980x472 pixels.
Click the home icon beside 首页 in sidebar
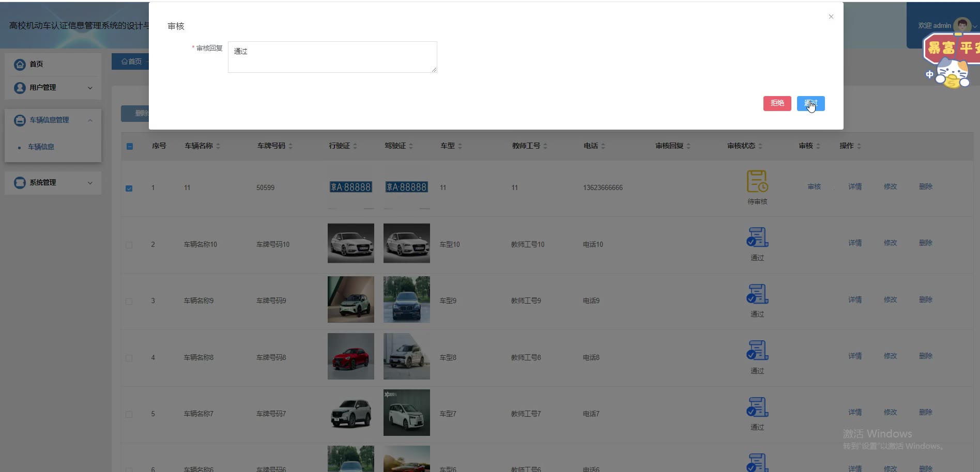point(20,65)
